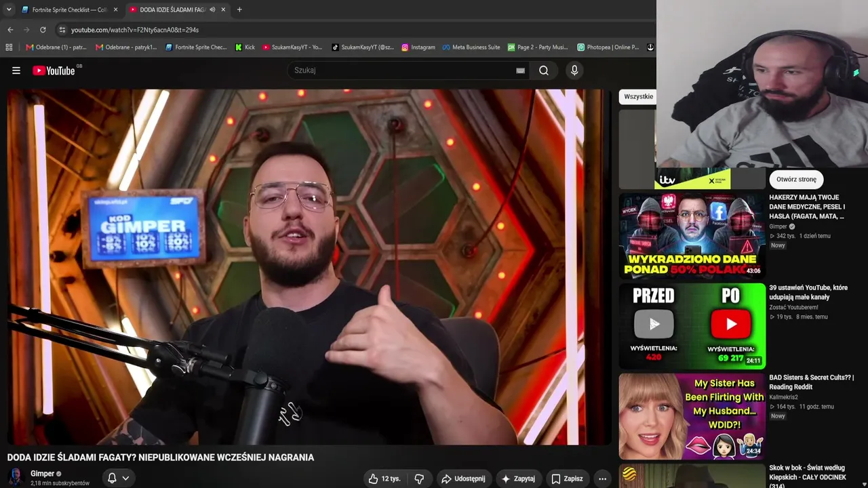
Task: Open the PRZED / PO video thumbnail
Action: pos(692,326)
